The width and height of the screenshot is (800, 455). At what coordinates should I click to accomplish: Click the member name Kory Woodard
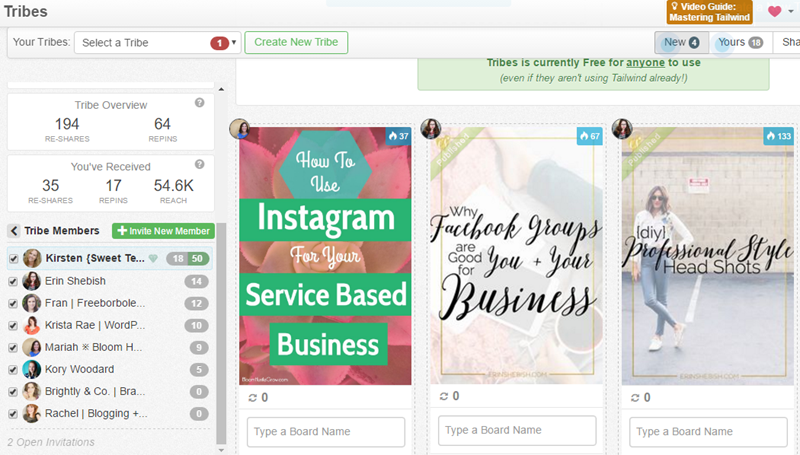click(x=79, y=369)
